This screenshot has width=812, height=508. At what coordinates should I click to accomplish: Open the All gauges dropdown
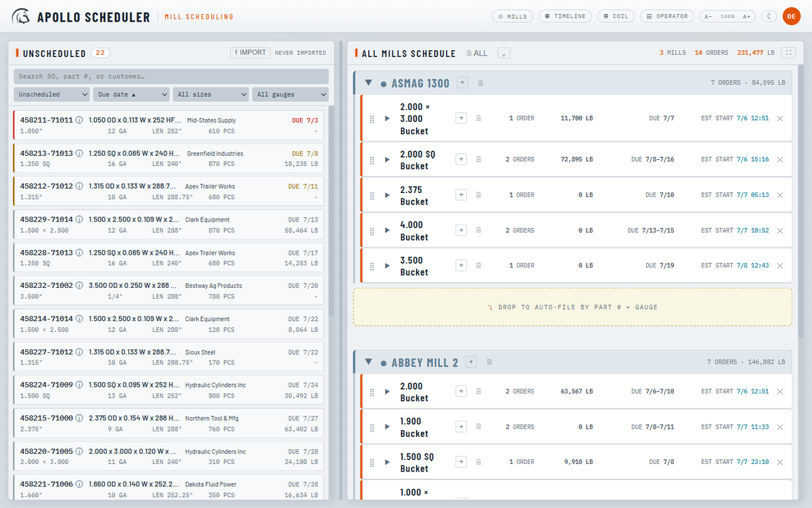[290, 95]
